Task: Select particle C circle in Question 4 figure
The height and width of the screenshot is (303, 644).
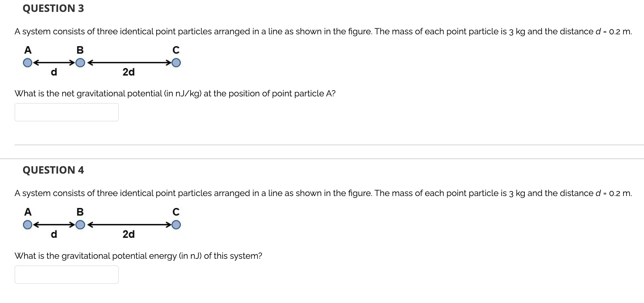Action: (176, 225)
